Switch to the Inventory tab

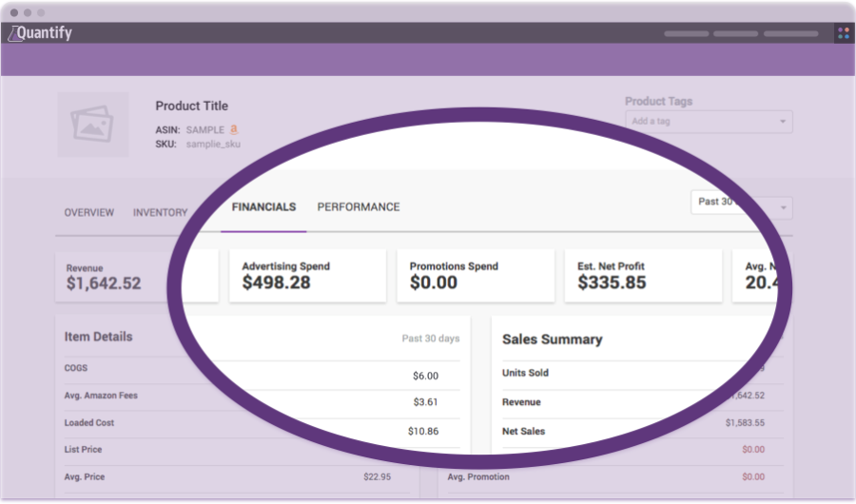[x=161, y=213]
